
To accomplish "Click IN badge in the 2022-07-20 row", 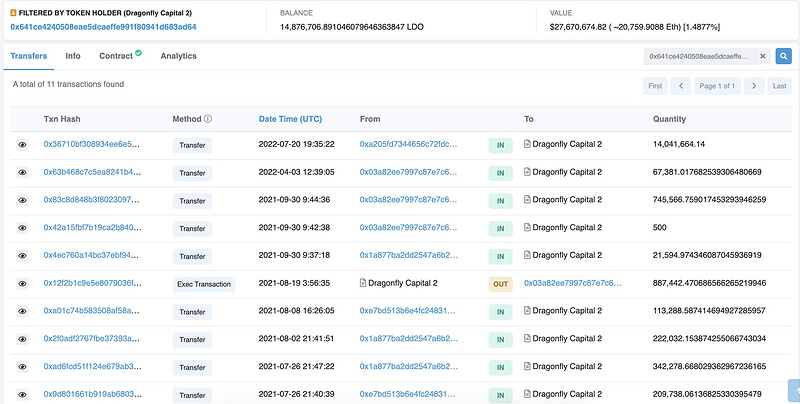I will [501, 145].
